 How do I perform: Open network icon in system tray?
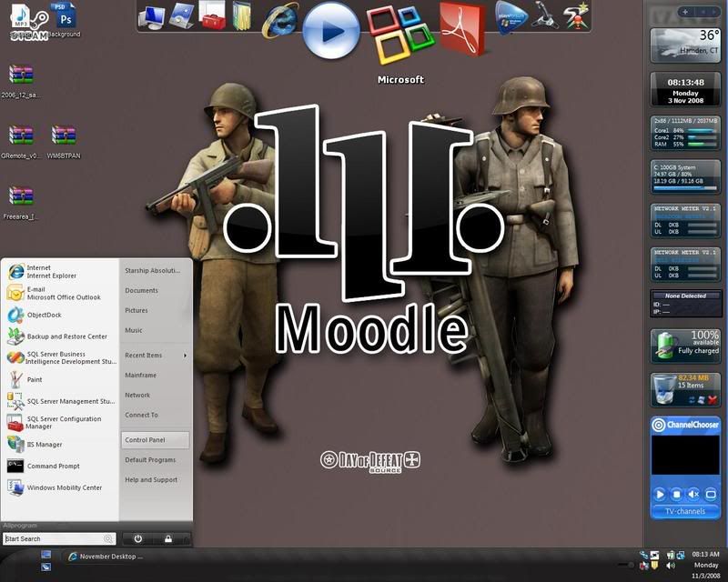[681, 555]
